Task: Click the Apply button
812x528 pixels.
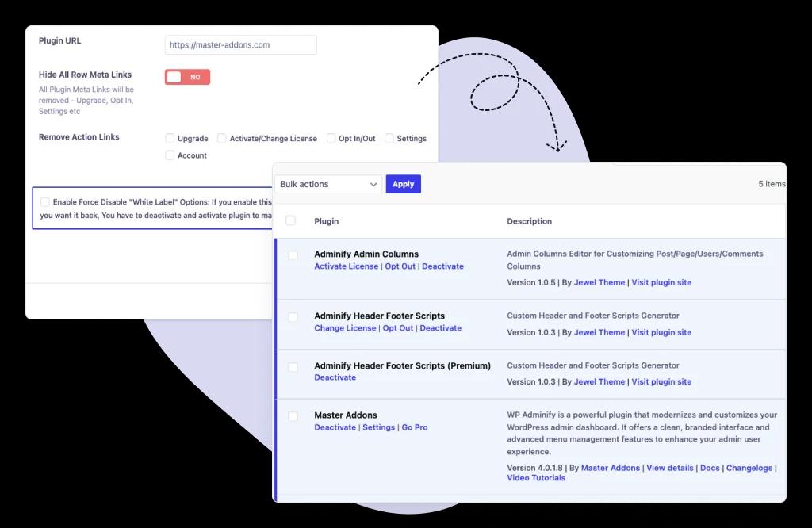Action: coord(404,184)
